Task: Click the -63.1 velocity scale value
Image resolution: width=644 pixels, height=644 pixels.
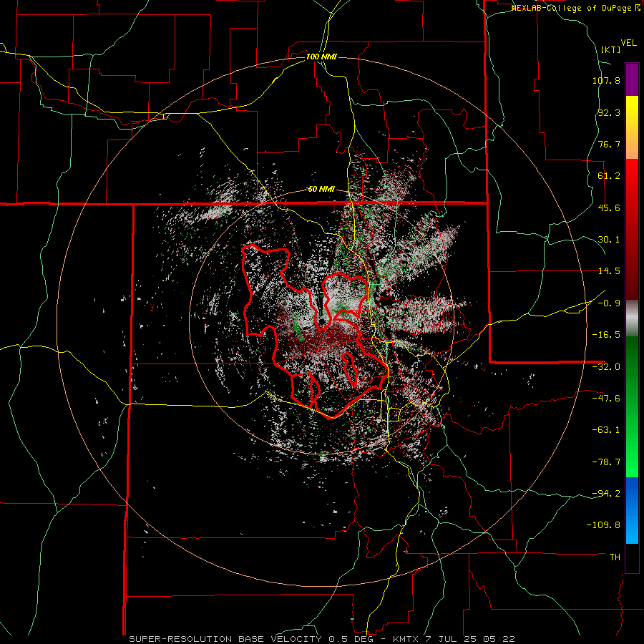Action: [x=606, y=430]
